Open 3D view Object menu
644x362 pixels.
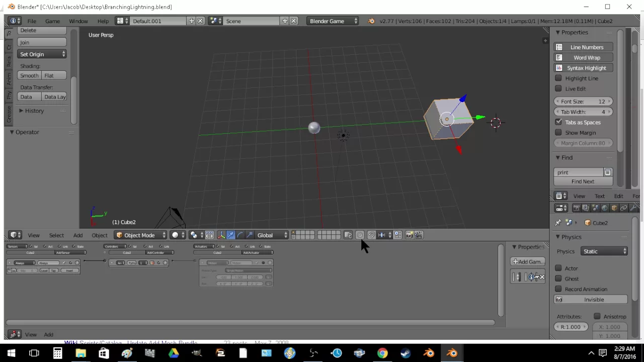[100, 235]
